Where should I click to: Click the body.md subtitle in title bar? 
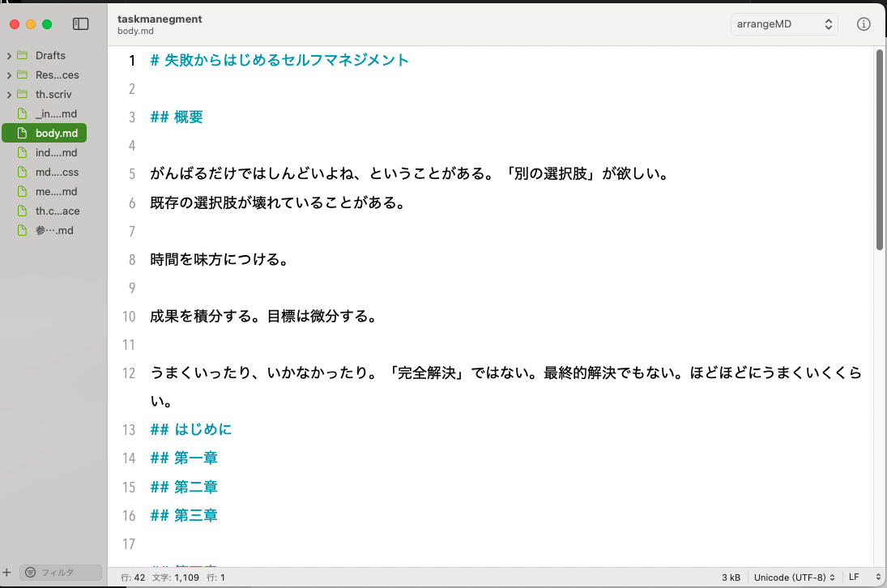pyautogui.click(x=135, y=31)
